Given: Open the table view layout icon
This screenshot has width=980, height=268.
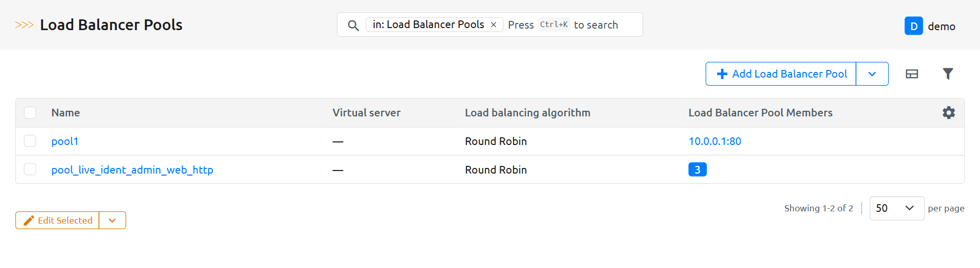Looking at the screenshot, I should coord(912,74).
